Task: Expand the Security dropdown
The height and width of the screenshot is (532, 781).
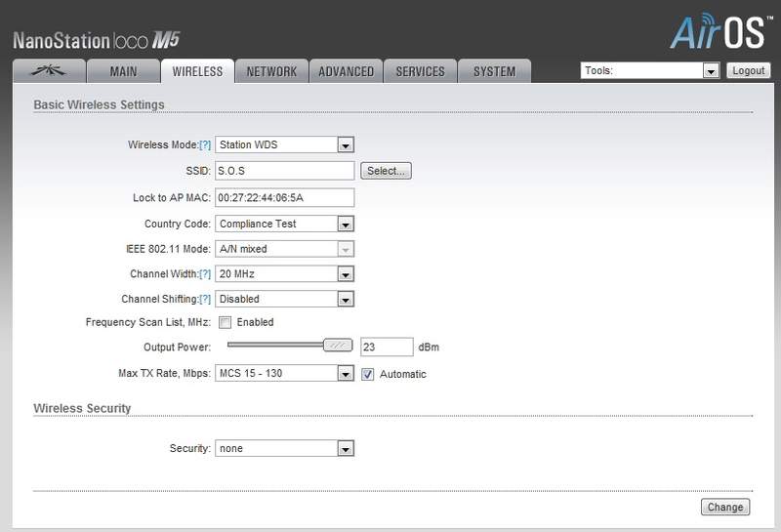Action: (284, 448)
